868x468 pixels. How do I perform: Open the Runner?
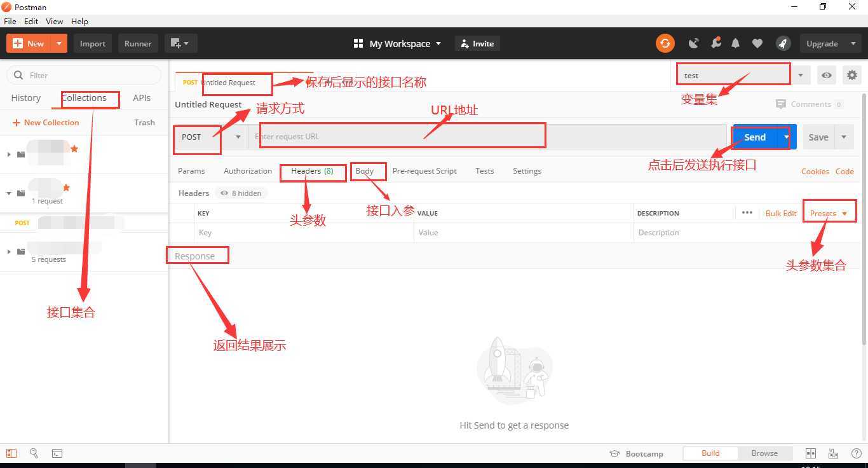[x=138, y=43]
